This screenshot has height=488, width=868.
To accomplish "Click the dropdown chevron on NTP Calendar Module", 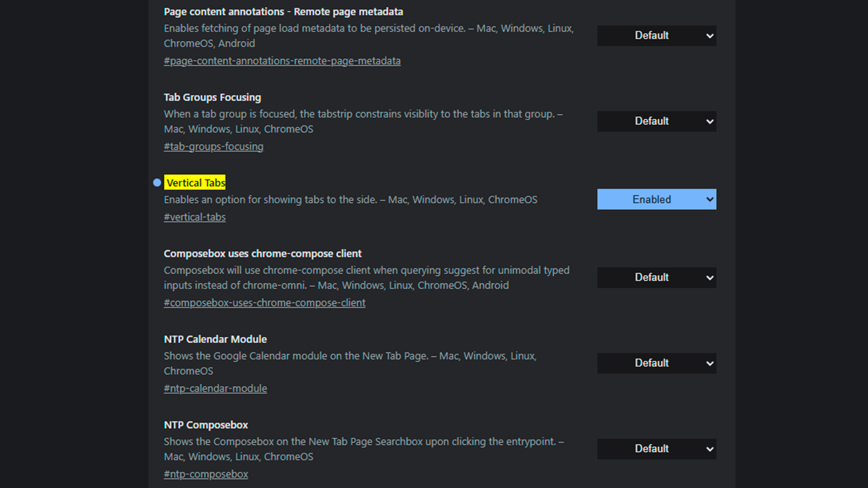I will (x=710, y=363).
